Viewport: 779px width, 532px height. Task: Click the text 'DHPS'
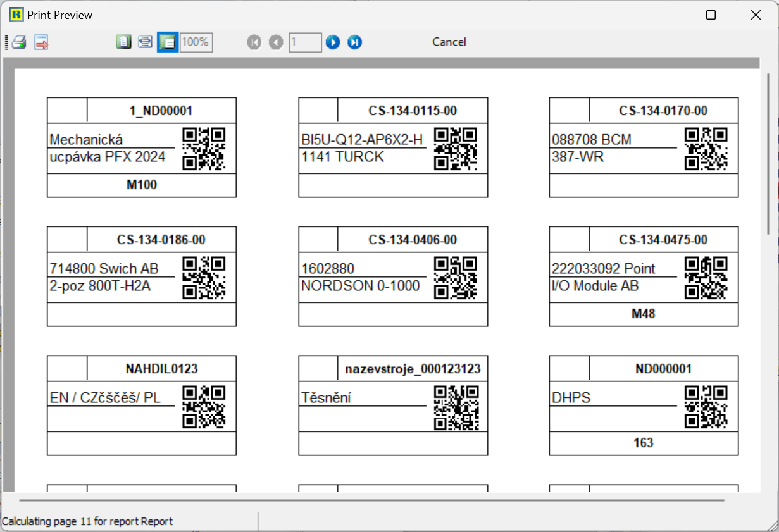click(571, 398)
